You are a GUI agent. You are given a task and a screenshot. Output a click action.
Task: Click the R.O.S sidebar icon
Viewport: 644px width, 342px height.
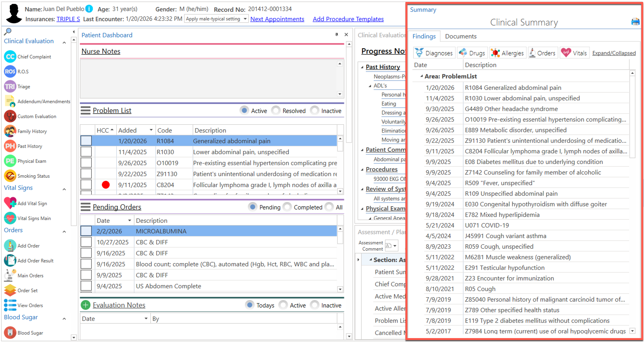pyautogui.click(x=10, y=72)
